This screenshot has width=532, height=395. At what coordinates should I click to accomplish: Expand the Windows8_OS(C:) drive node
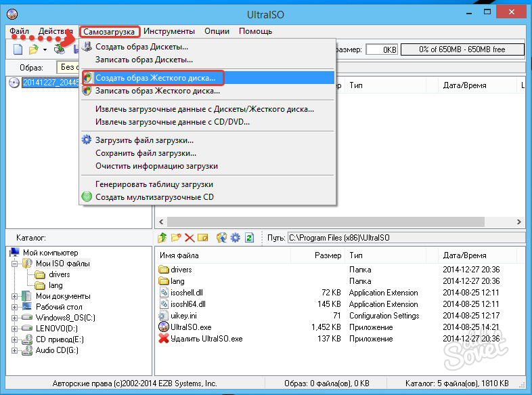tap(15, 318)
